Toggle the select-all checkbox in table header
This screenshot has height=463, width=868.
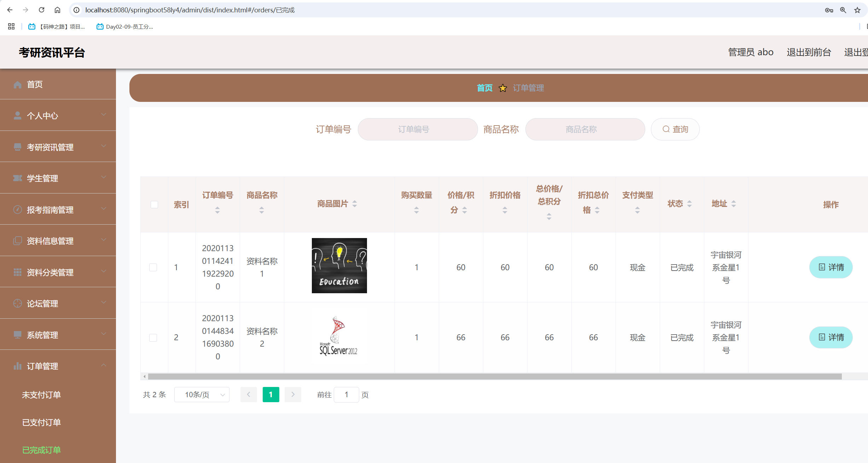point(154,204)
